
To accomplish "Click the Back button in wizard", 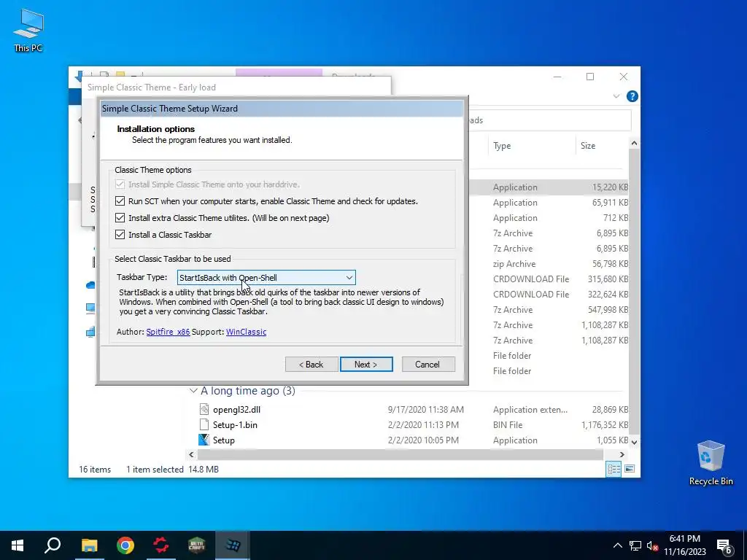I will [311, 365].
